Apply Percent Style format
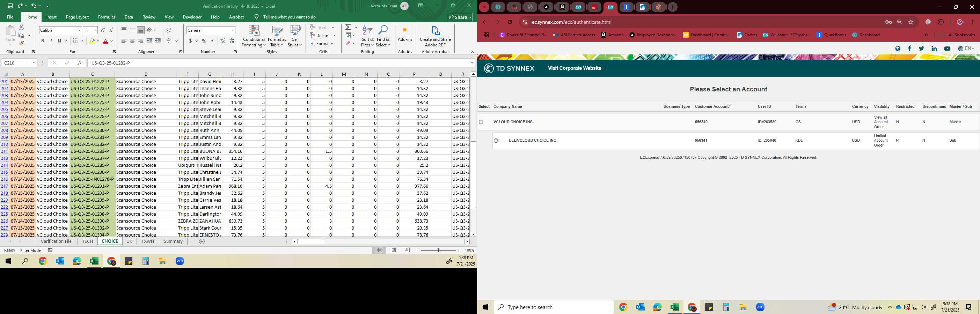980x314 pixels. [204, 41]
